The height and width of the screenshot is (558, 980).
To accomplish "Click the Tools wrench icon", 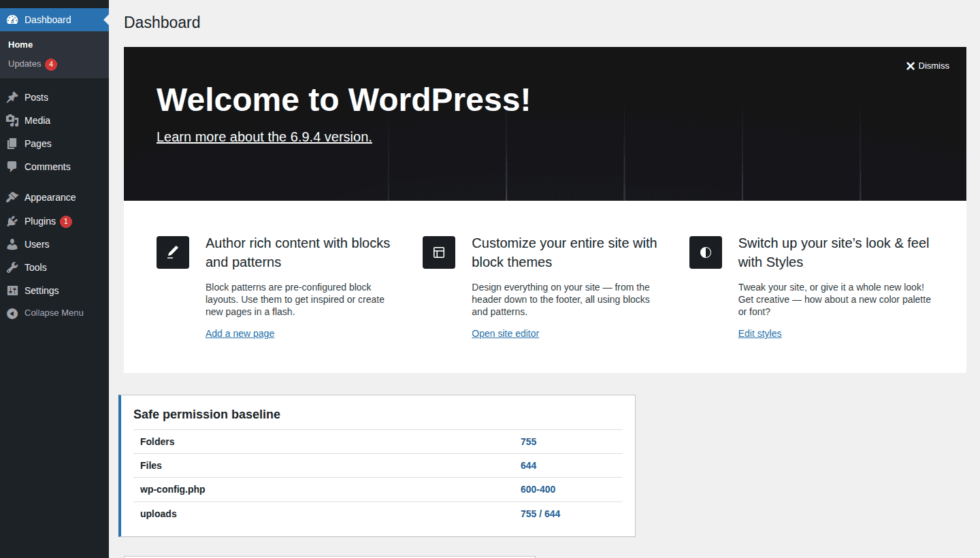I will click(x=12, y=267).
